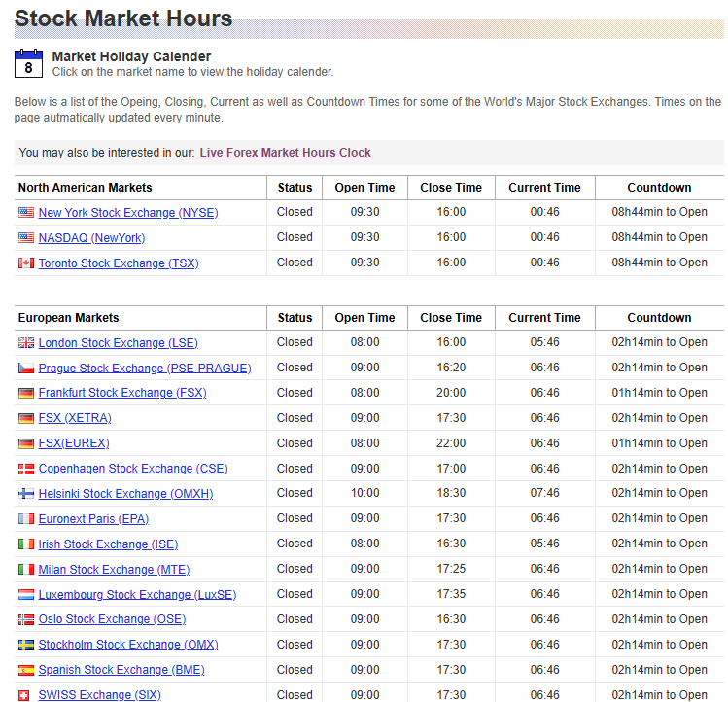Screen dimensions: 728x702
Task: Click the Market Holiday Calender heading
Action: click(131, 56)
